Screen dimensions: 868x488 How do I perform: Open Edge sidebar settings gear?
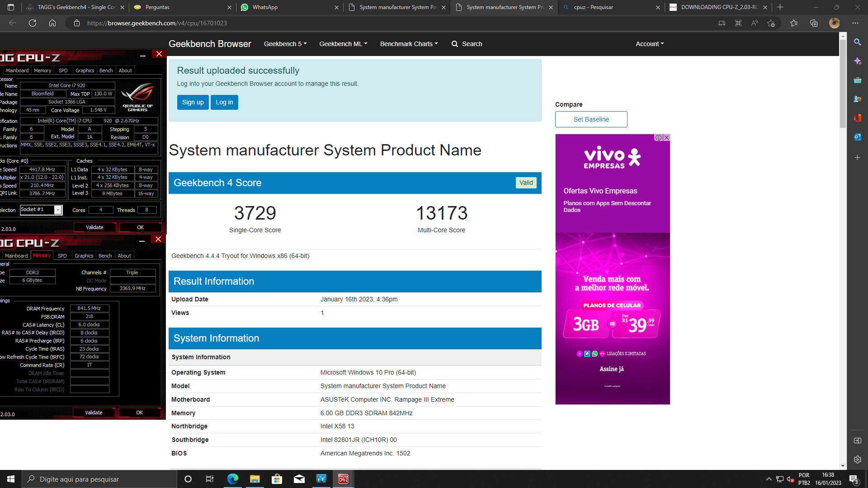(858, 460)
